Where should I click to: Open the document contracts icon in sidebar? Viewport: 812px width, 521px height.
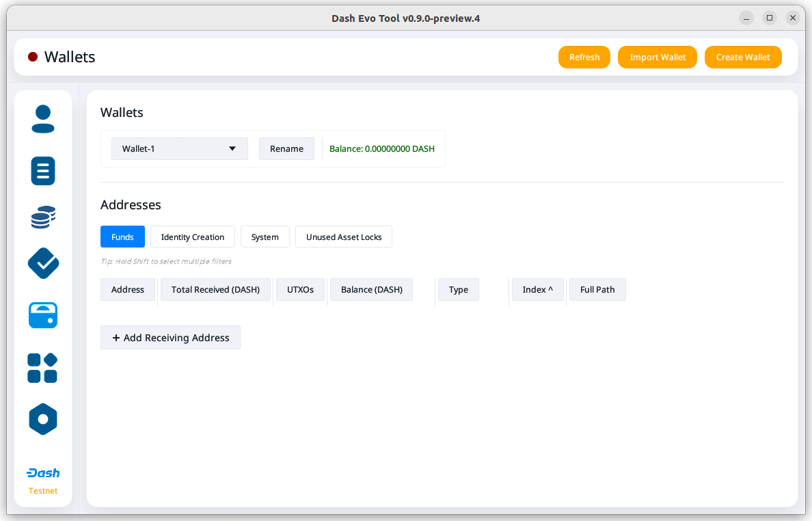point(43,171)
